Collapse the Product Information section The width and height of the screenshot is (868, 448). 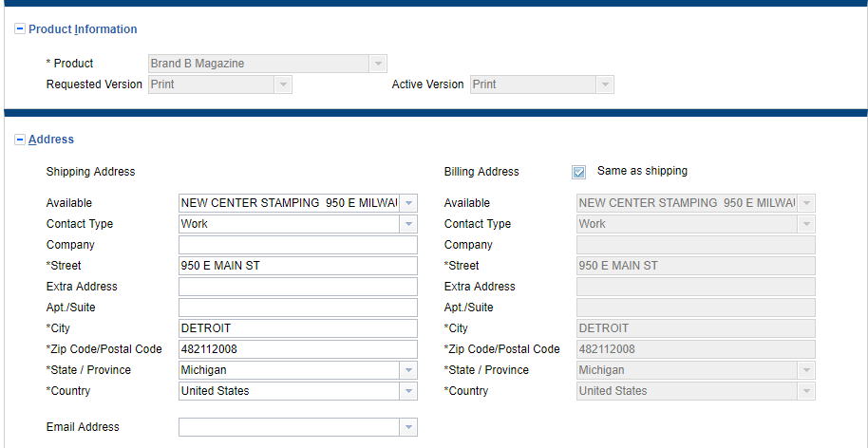point(20,29)
